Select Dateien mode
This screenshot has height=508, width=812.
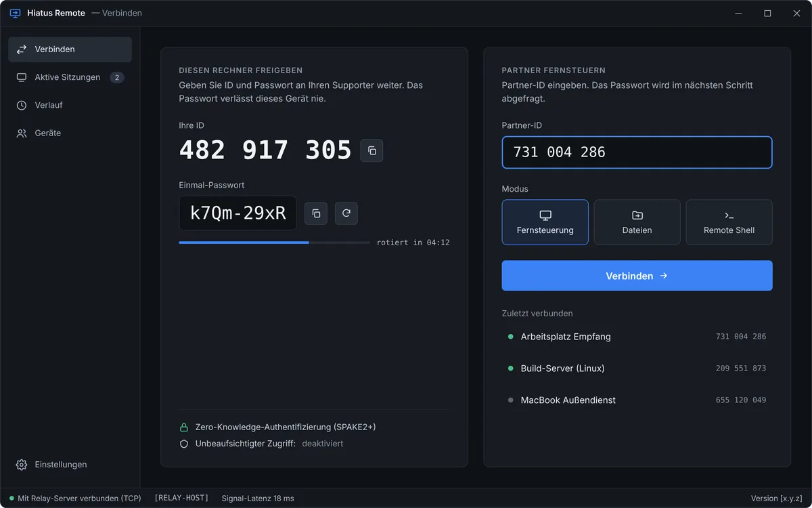(x=637, y=222)
